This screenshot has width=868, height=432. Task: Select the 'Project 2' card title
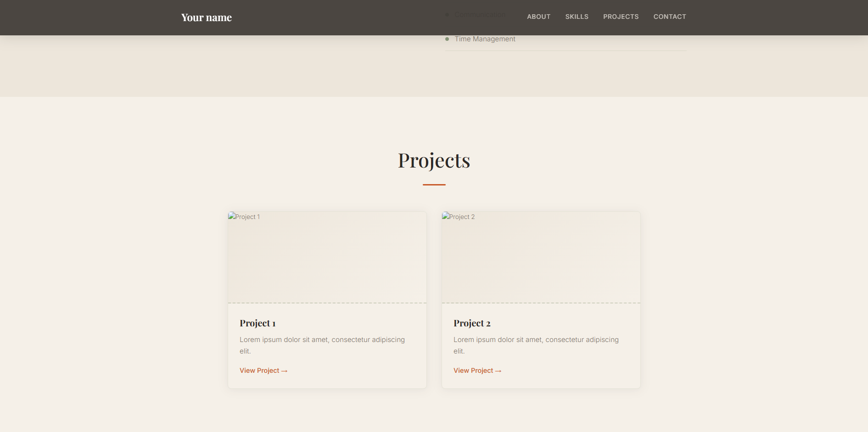pyautogui.click(x=472, y=323)
